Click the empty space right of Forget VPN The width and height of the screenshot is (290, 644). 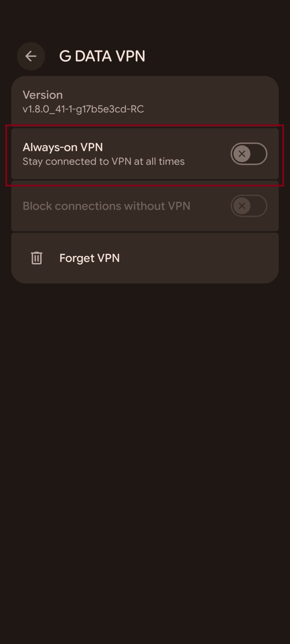[x=201, y=258]
